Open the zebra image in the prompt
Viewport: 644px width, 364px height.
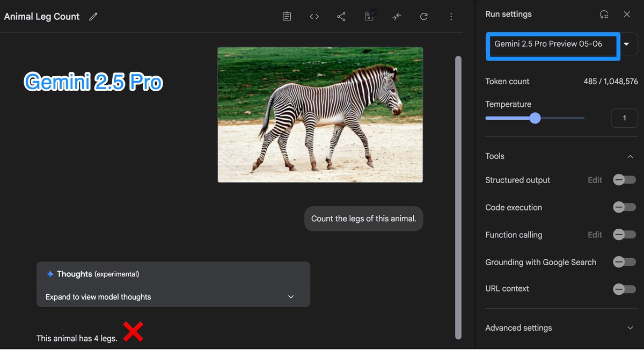click(x=320, y=115)
